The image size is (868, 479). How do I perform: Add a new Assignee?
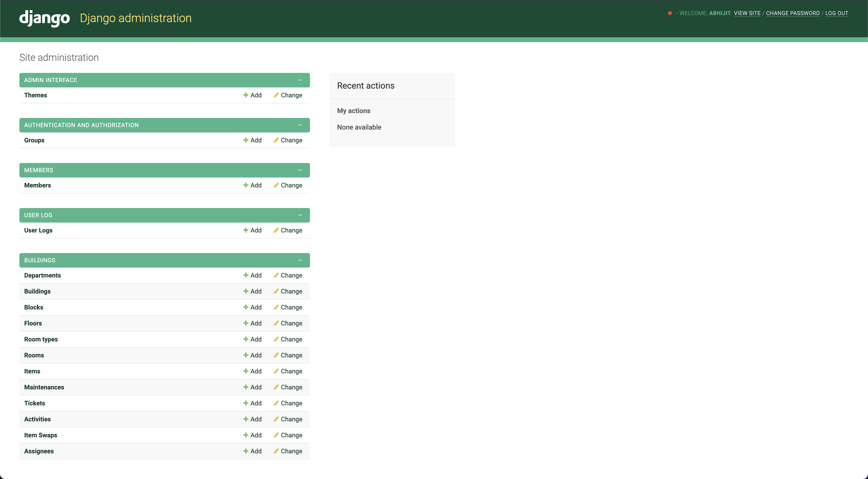tap(252, 451)
